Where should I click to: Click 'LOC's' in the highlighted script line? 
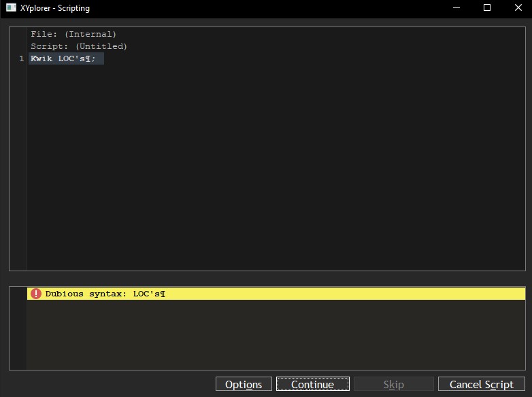click(73, 58)
